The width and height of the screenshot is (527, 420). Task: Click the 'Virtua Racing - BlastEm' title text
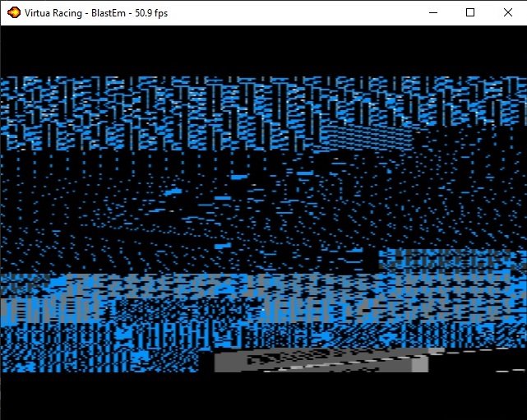(x=76, y=13)
